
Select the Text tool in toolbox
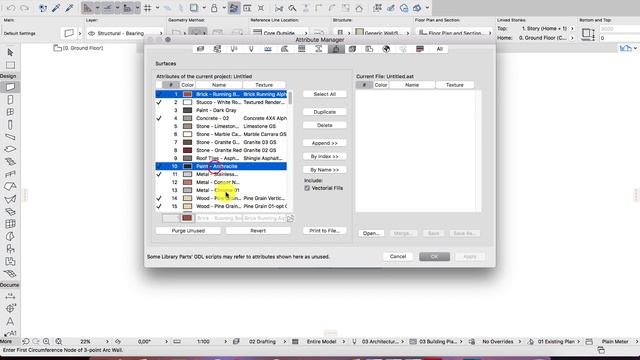tap(10, 321)
